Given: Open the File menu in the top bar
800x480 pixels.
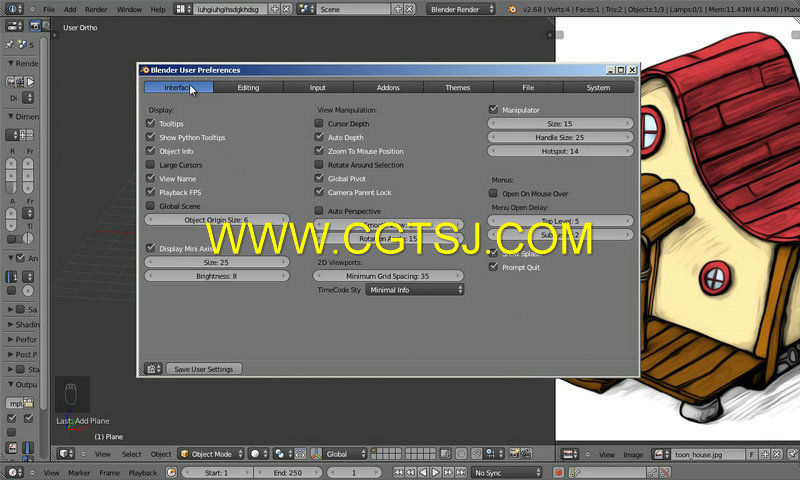Looking at the screenshot, I should point(49,9).
